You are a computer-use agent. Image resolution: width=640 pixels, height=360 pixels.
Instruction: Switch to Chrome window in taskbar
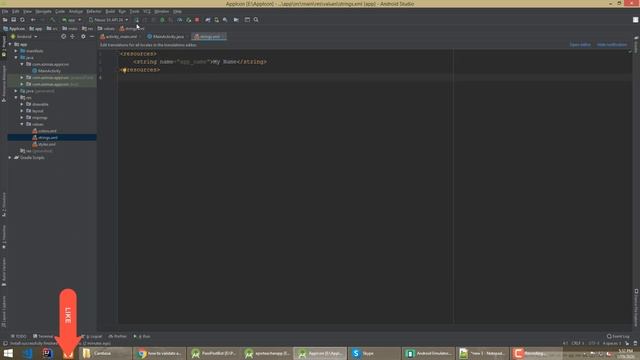[159, 353]
